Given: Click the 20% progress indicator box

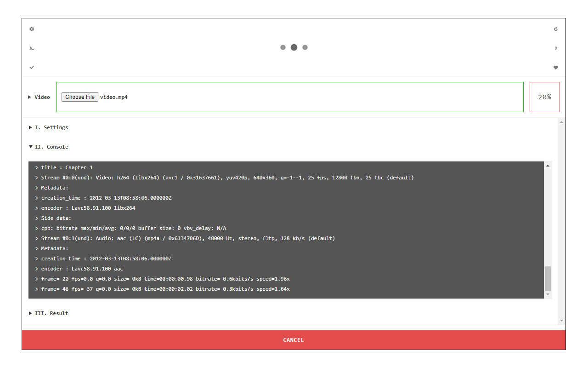Looking at the screenshot, I should click(544, 97).
